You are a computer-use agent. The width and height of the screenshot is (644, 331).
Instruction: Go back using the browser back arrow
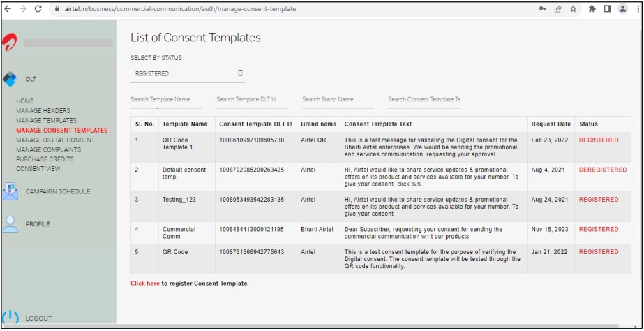click(8, 9)
